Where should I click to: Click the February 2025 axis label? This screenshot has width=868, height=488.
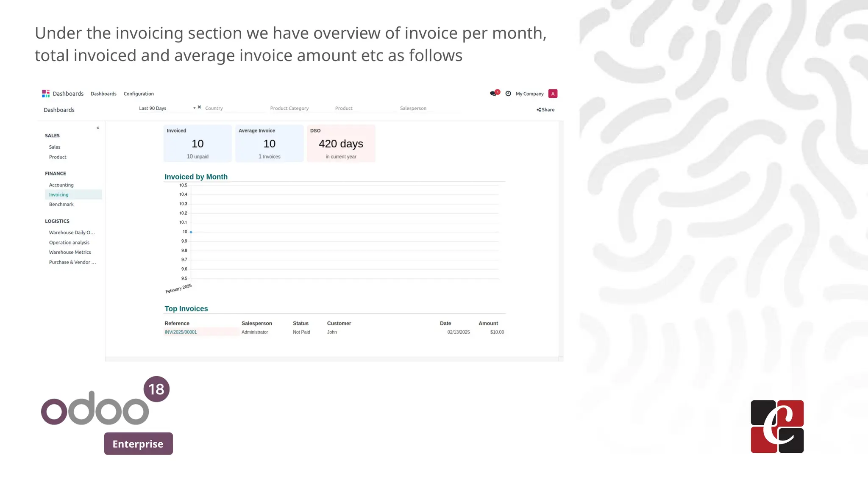coord(178,288)
